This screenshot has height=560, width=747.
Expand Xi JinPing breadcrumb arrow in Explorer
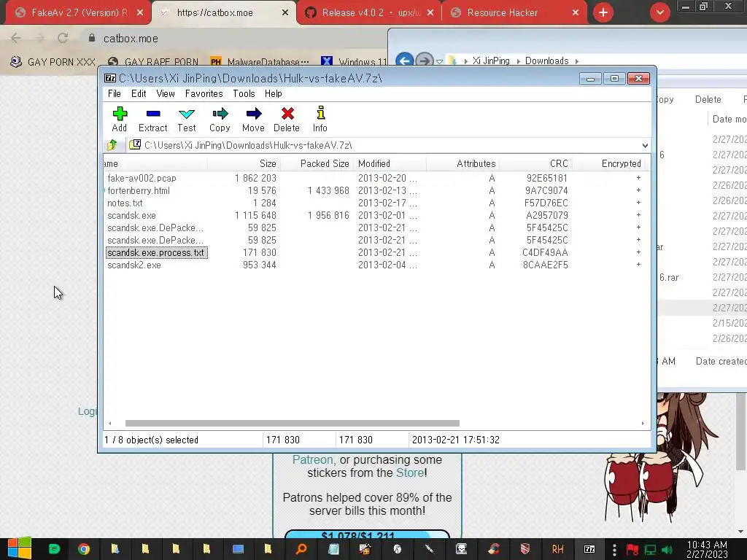[519, 61]
